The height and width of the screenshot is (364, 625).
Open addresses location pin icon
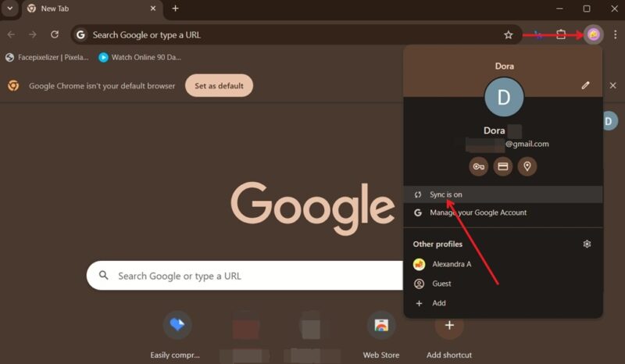click(527, 166)
